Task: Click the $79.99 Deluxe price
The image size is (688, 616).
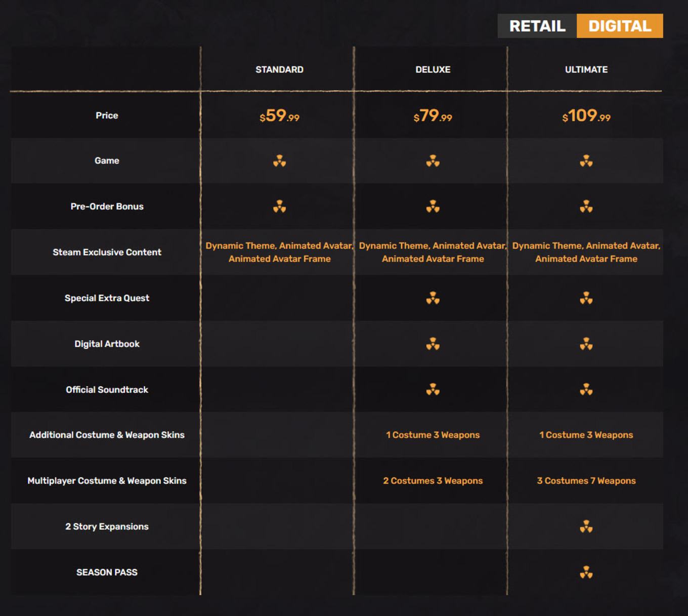Action: [433, 116]
